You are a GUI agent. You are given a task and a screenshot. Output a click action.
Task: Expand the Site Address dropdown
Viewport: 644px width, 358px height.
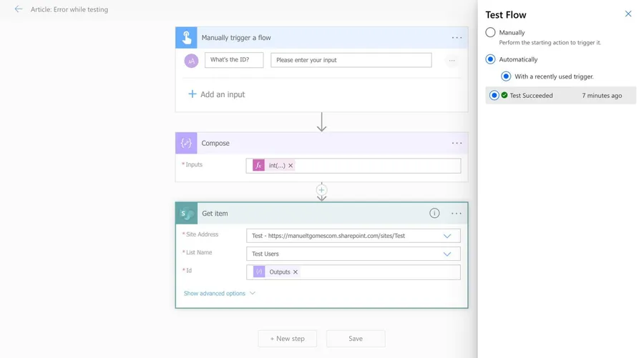[447, 236]
